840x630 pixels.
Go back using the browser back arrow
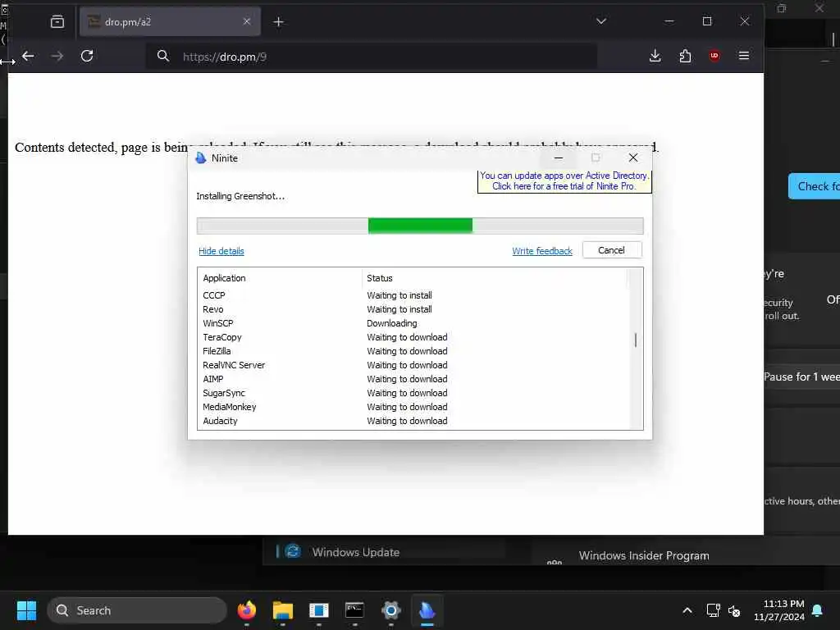[28, 56]
